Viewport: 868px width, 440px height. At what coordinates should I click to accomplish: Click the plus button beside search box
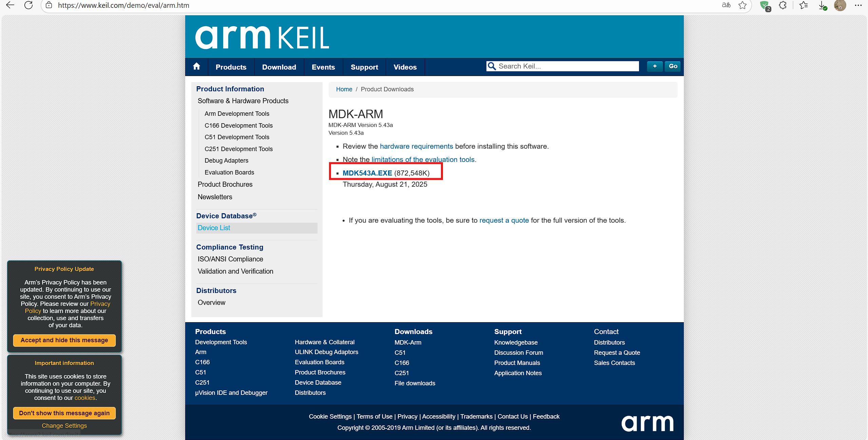(x=655, y=66)
